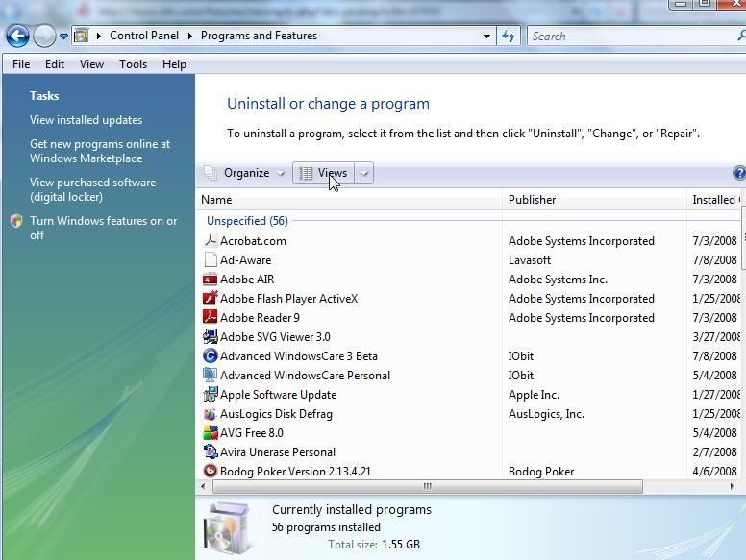
Task: Open View purchased software digital locker
Action: click(93, 189)
